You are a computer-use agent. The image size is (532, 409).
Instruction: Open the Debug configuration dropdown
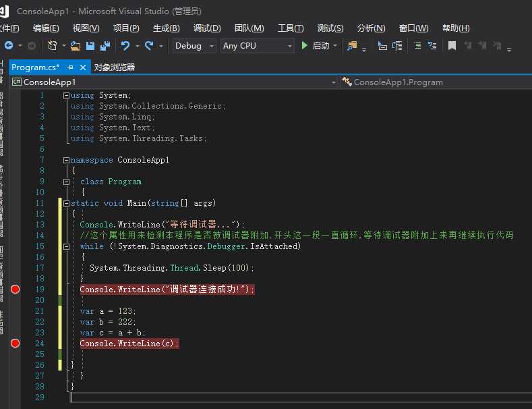coord(194,45)
